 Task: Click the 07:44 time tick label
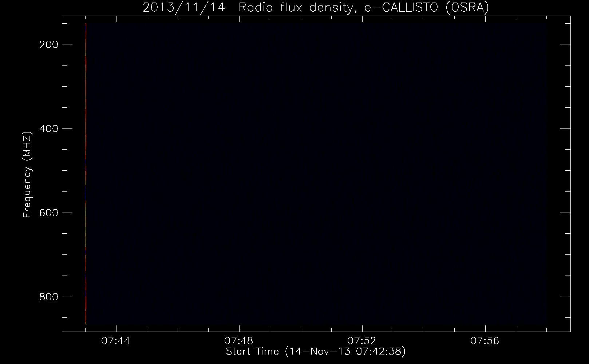116,341
